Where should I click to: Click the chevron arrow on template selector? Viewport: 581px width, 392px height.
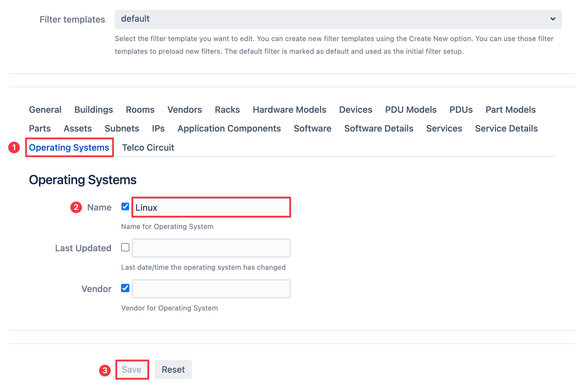[x=553, y=19]
